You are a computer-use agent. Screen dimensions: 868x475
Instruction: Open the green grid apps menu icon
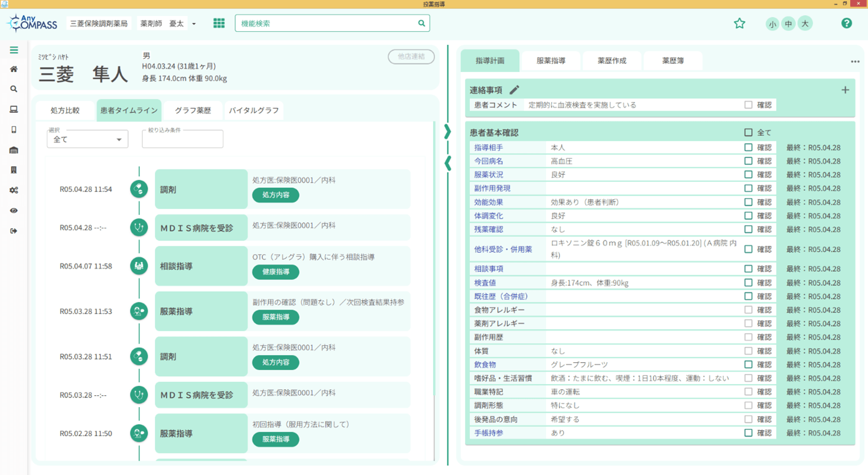pos(219,24)
